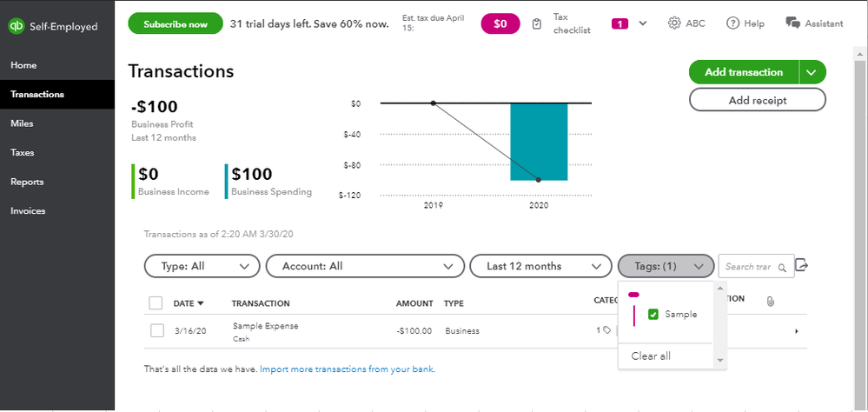
Task: Click the QuickBooks logo icon
Action: (15, 26)
